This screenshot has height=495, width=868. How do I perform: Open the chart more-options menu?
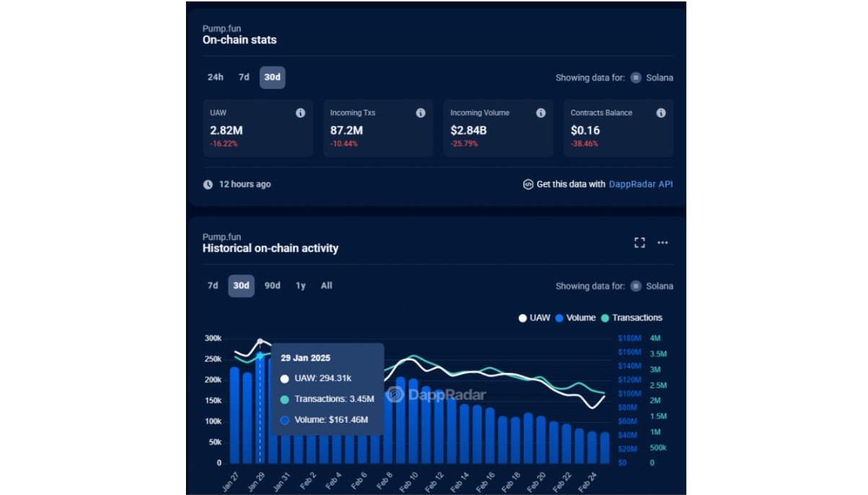click(x=663, y=242)
